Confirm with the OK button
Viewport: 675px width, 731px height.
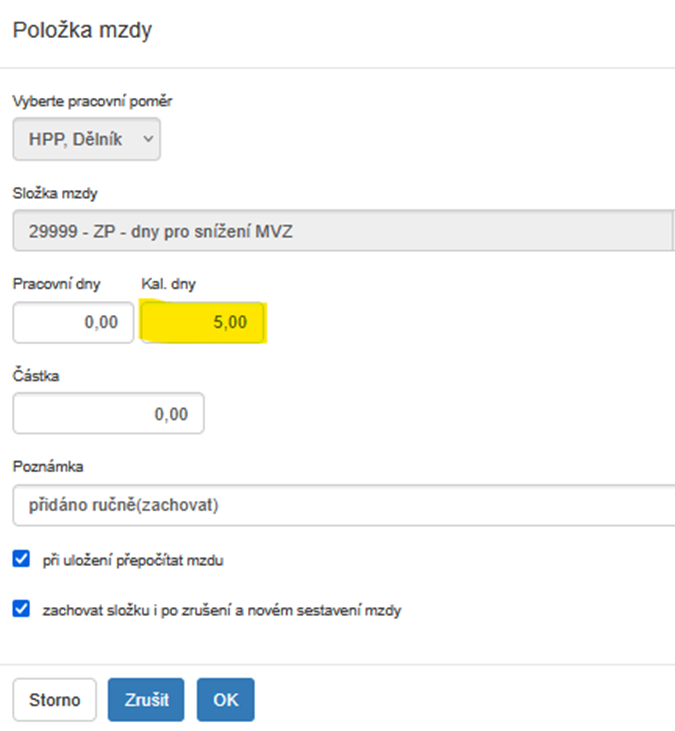click(x=226, y=700)
